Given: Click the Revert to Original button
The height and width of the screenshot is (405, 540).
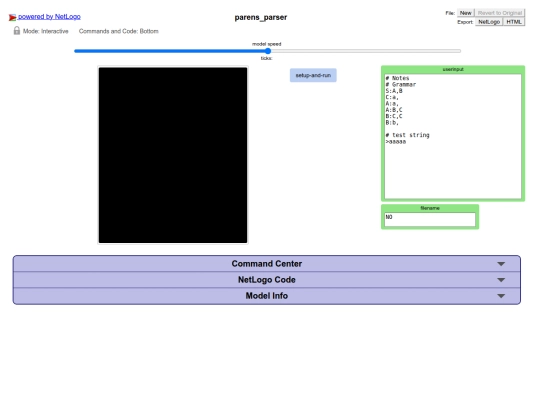Looking at the screenshot, I should (500, 13).
